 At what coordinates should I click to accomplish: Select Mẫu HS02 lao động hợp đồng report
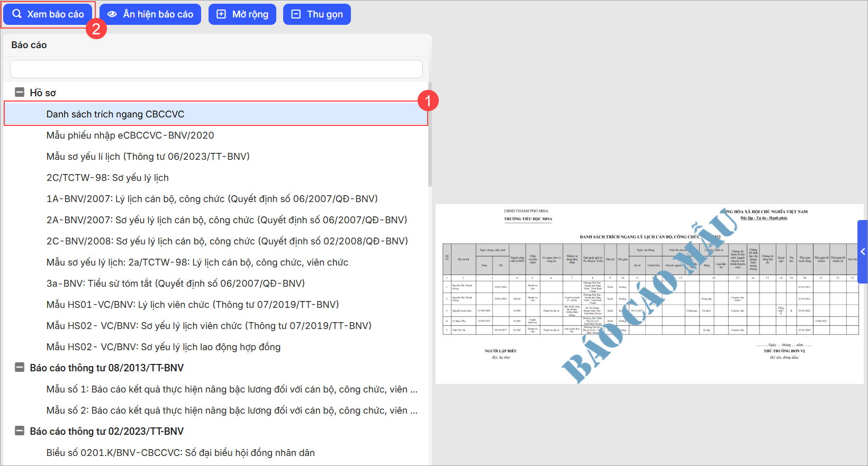tap(163, 347)
